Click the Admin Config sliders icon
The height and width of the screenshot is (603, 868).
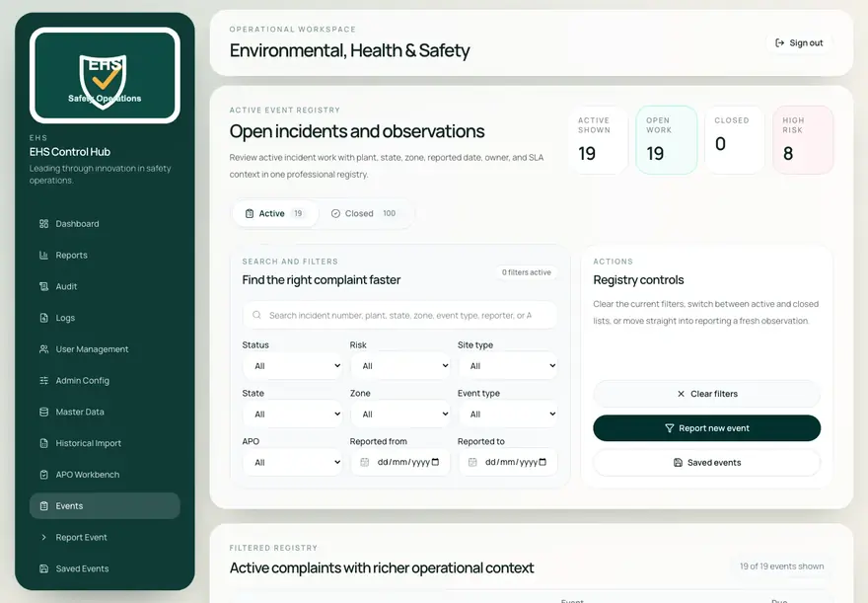tap(43, 380)
